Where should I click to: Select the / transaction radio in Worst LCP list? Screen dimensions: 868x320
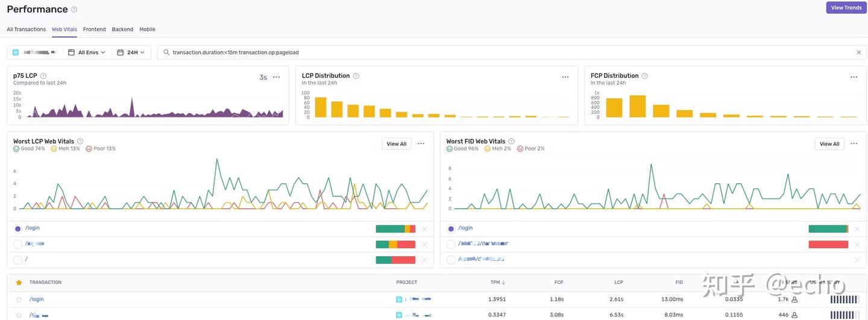click(17, 260)
